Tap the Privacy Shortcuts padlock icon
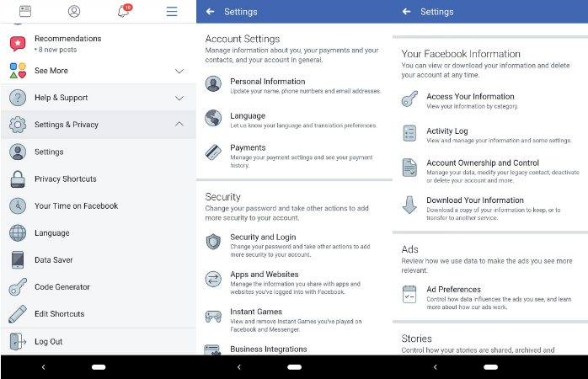 pyautogui.click(x=18, y=179)
